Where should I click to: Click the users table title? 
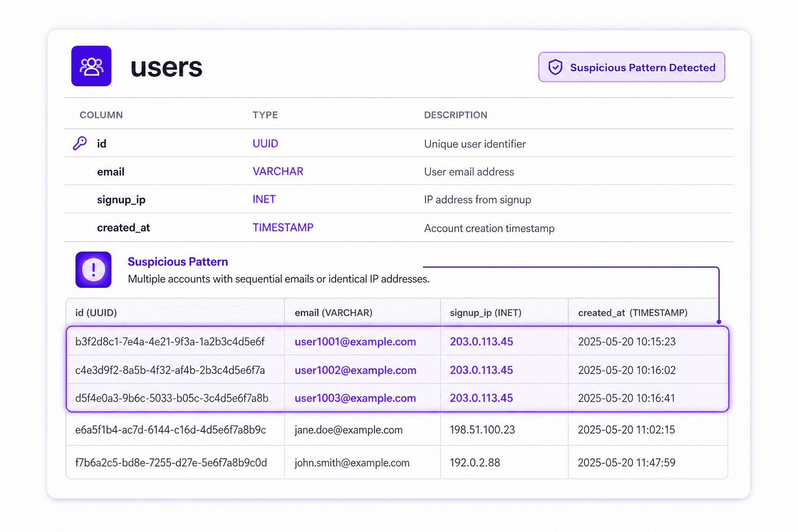pos(166,67)
